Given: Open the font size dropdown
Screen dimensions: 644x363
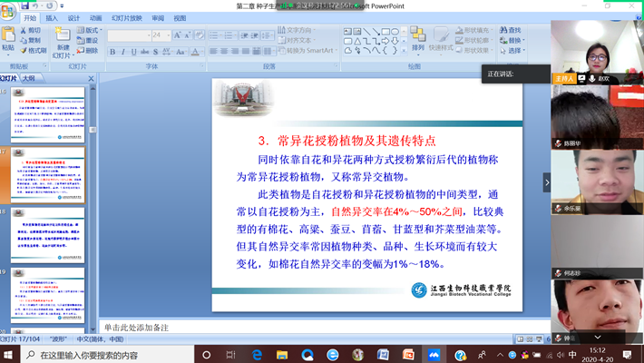Looking at the screenshot, I should (x=169, y=35).
